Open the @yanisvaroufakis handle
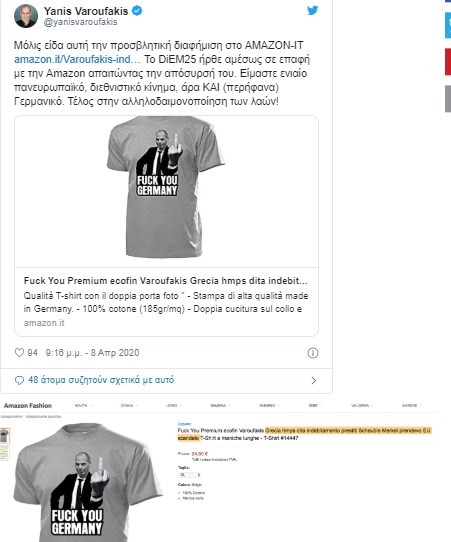The height and width of the screenshot is (542, 451). (81, 22)
